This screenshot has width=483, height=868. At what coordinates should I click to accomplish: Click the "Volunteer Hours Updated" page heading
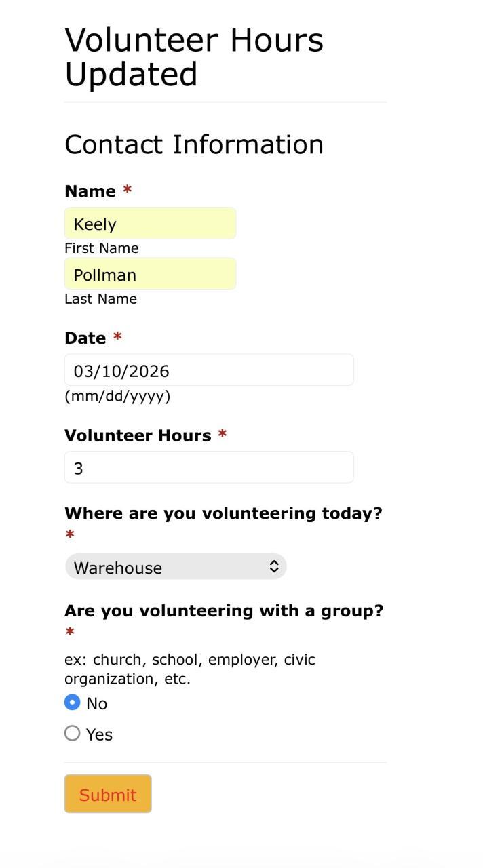point(194,57)
